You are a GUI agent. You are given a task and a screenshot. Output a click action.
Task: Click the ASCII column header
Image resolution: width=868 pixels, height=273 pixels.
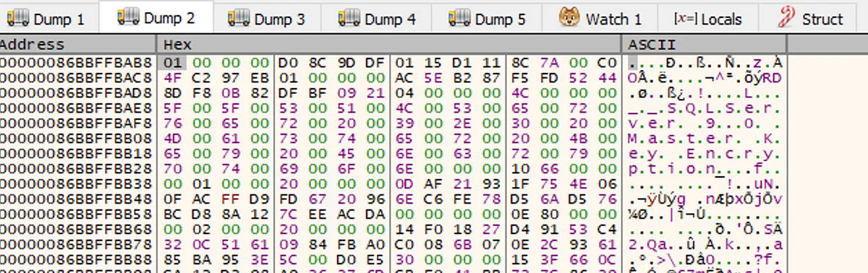pos(704,45)
